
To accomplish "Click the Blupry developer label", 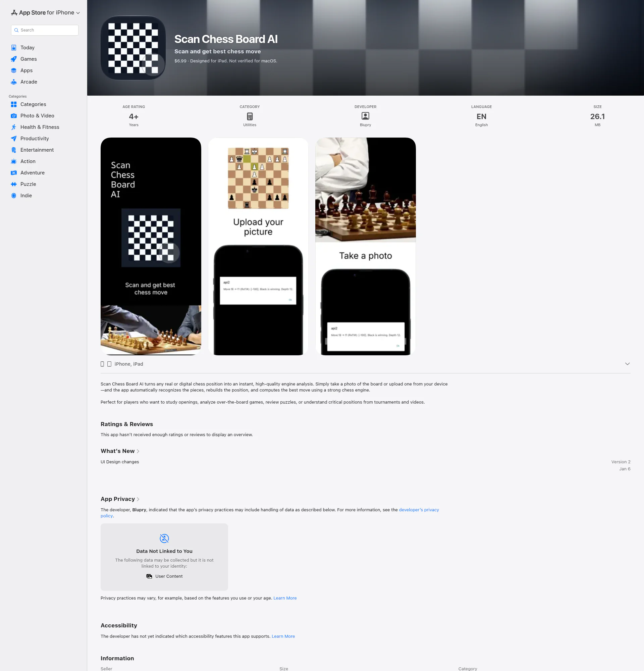I will click(x=366, y=125).
